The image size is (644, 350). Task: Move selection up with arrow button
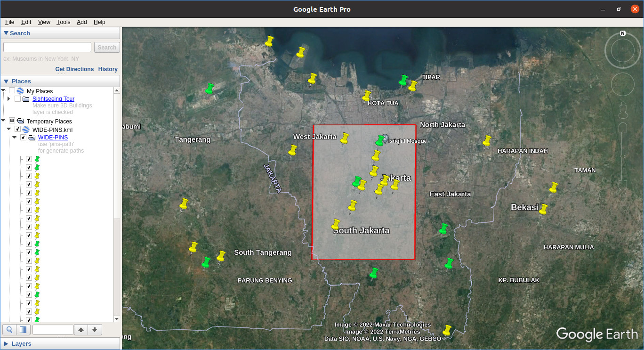(x=81, y=330)
